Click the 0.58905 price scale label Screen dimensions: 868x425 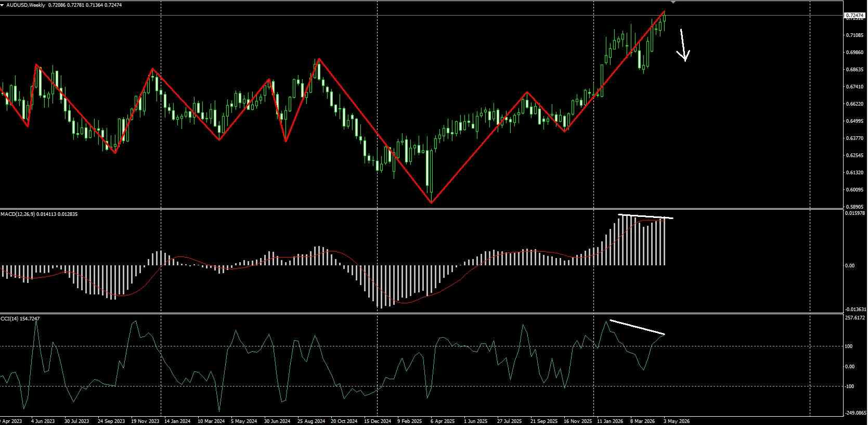click(x=854, y=207)
